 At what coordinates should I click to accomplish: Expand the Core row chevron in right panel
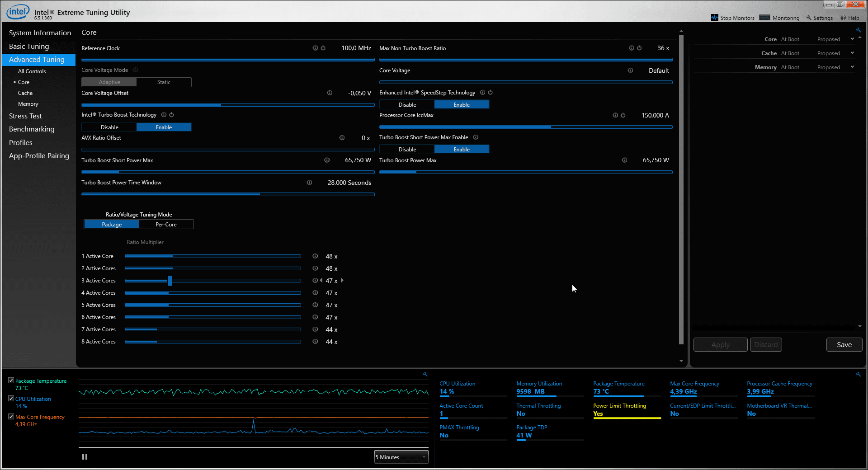pyautogui.click(x=852, y=39)
